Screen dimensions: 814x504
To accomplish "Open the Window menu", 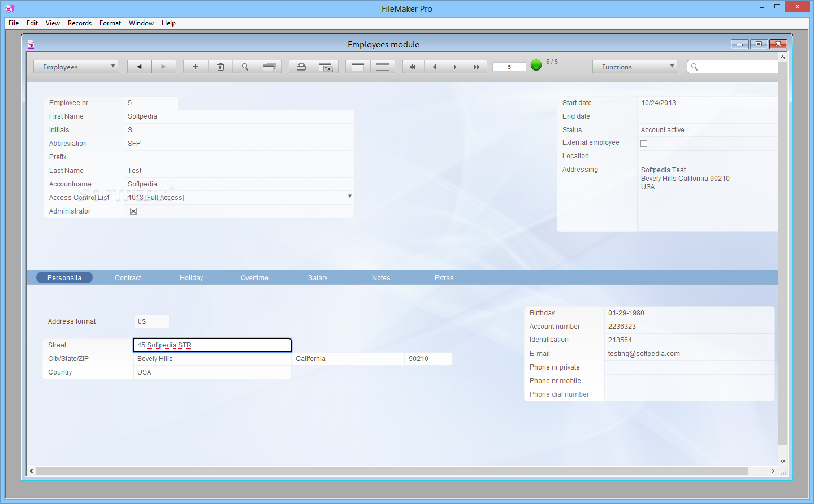I will [x=141, y=23].
